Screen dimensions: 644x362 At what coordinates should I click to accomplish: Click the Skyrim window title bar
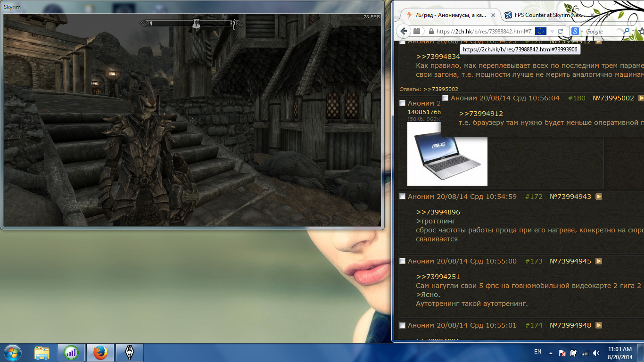(192, 7)
